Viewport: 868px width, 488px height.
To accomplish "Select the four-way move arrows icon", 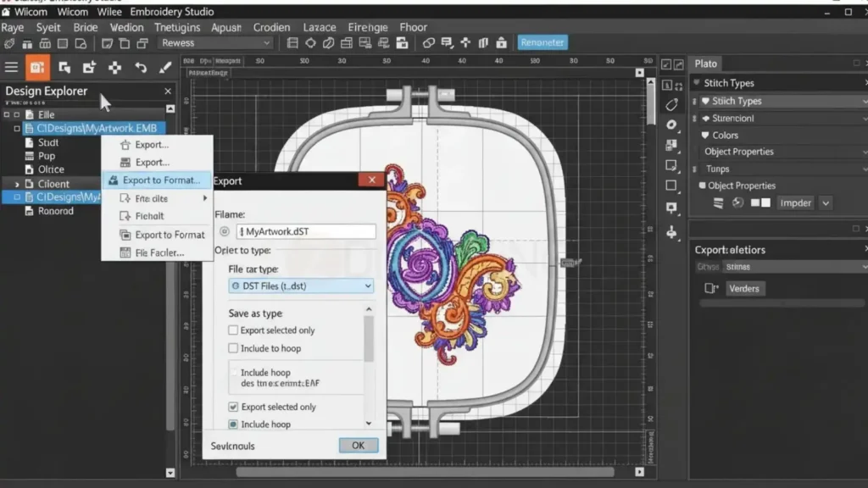I will (x=114, y=68).
